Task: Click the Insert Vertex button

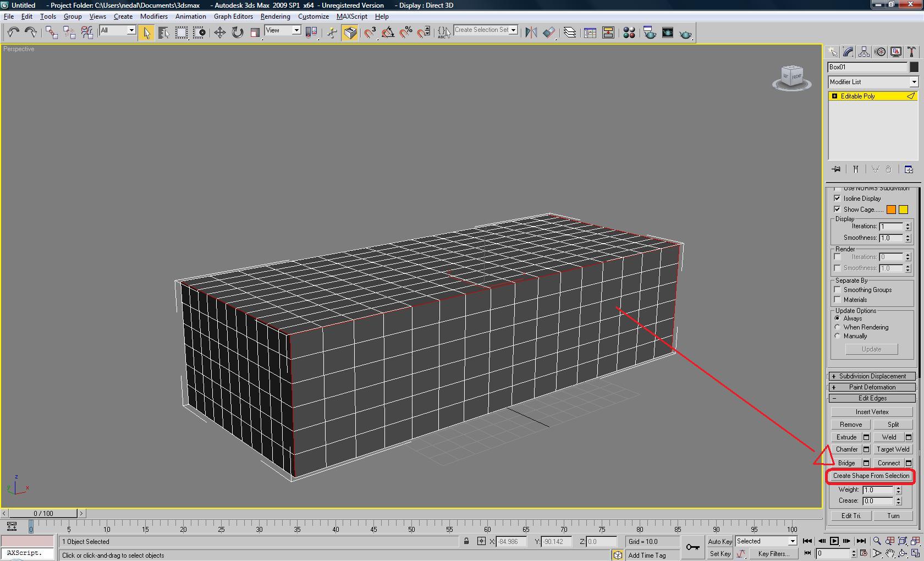Action: point(872,412)
